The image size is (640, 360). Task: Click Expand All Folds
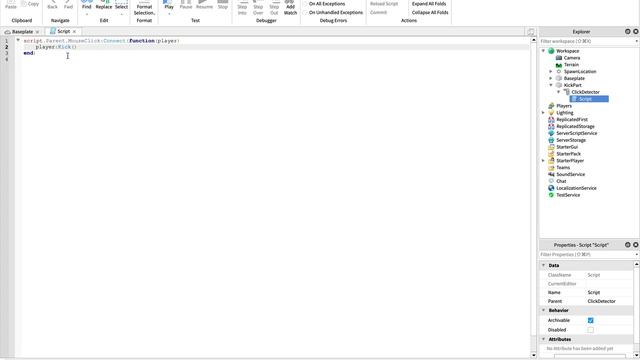coord(429,4)
